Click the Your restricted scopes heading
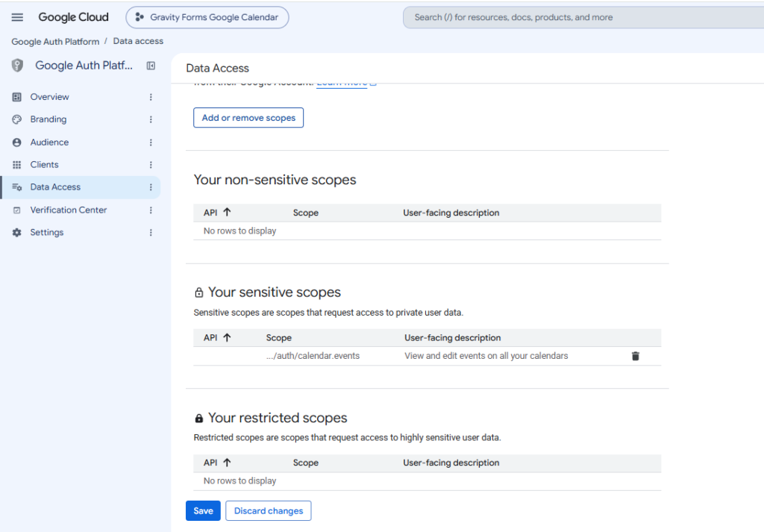 tap(278, 418)
